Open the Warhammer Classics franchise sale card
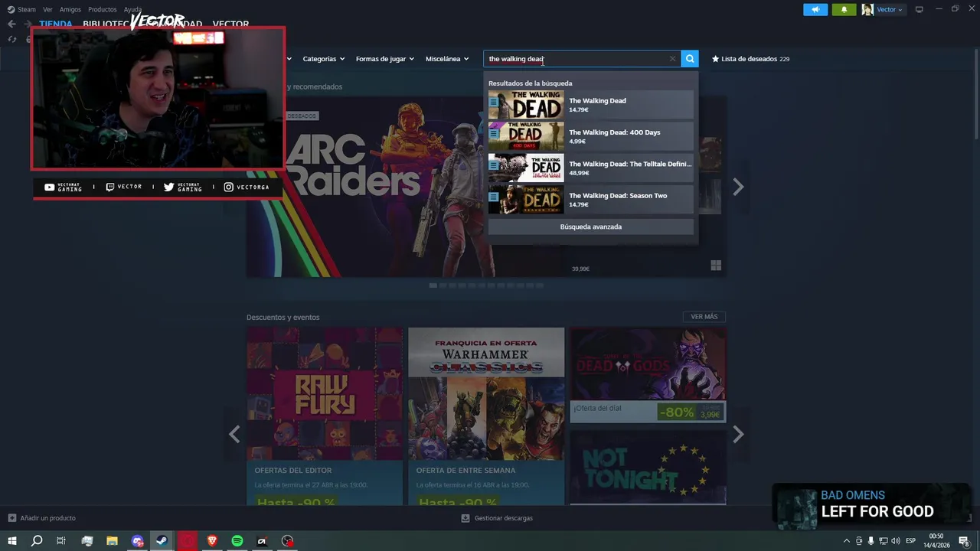This screenshot has width=980, height=551. click(x=486, y=416)
